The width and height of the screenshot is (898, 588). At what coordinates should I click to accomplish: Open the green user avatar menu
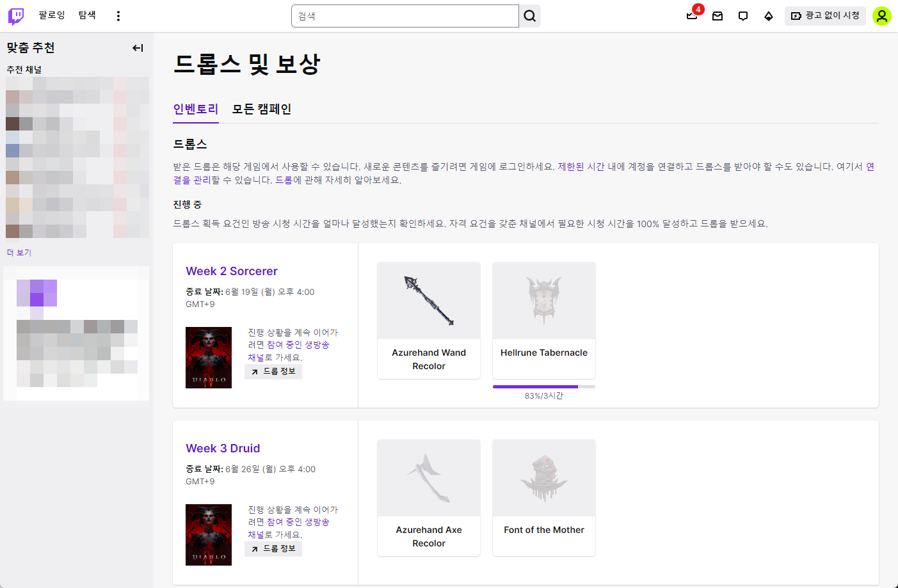tap(882, 16)
